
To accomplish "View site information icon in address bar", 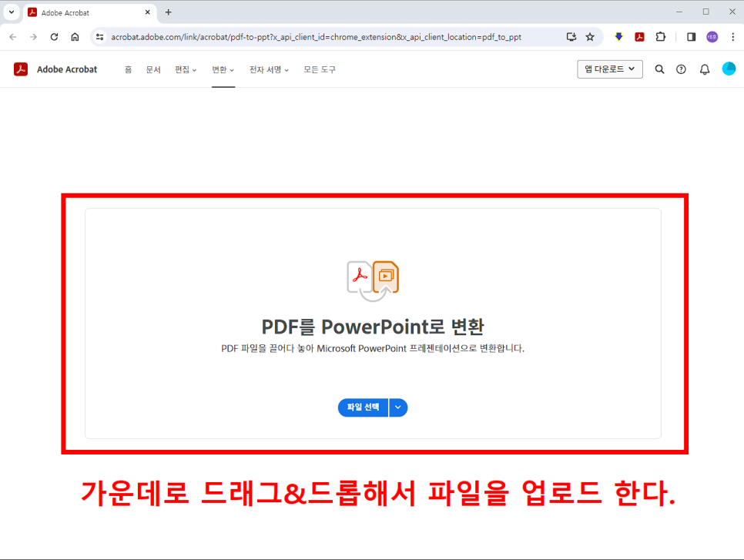I will 99,36.
